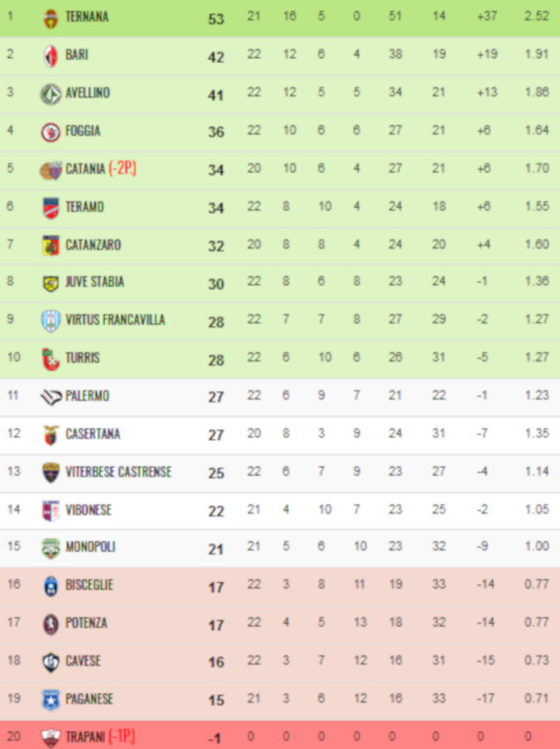Click the Foggia team crest
This screenshot has width=560, height=749.
pos(50,133)
